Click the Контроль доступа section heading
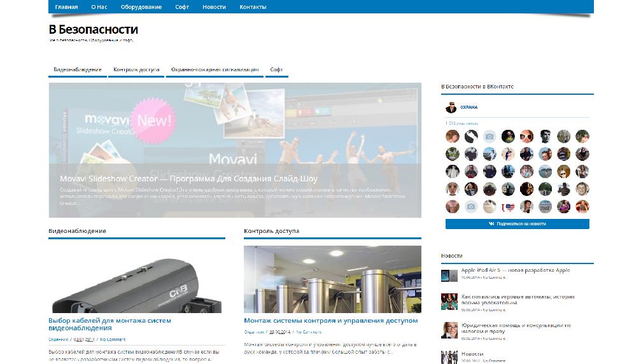This screenshot has width=641, height=364. pyautogui.click(x=271, y=231)
